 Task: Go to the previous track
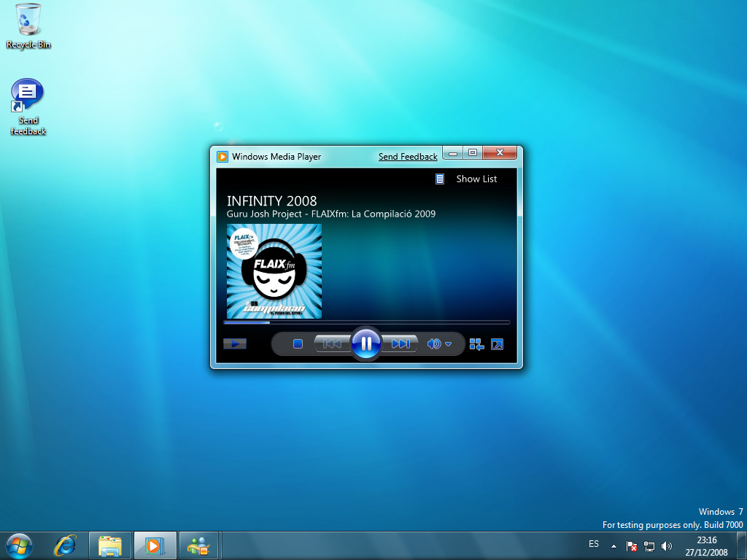(333, 343)
